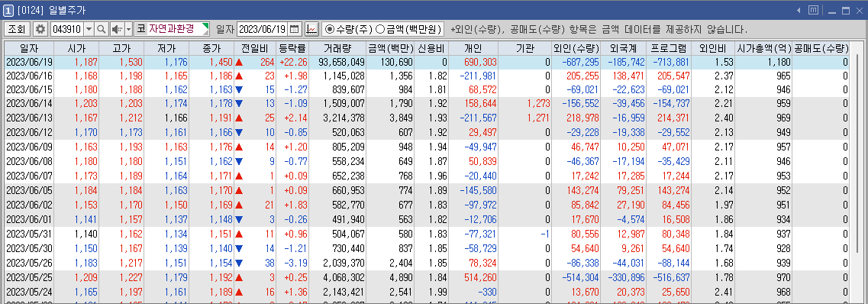Click the number 1 window badge icon

(8, 11)
